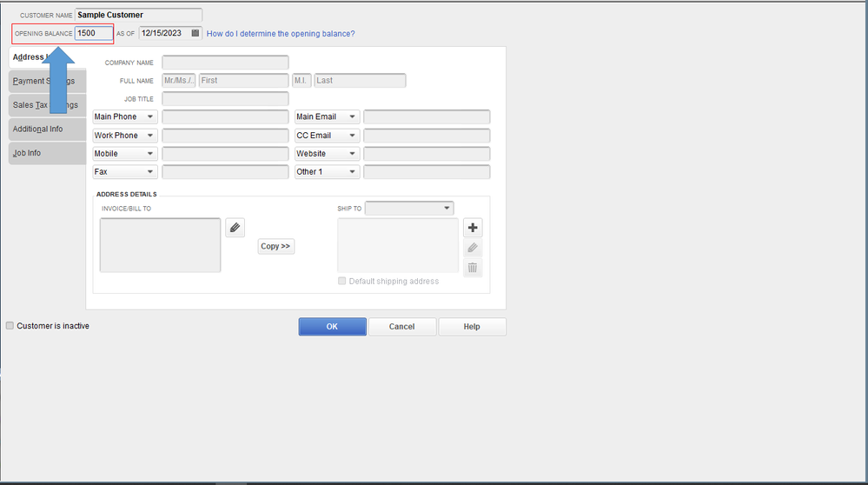Switch to the Payment Settings tab

click(47, 81)
